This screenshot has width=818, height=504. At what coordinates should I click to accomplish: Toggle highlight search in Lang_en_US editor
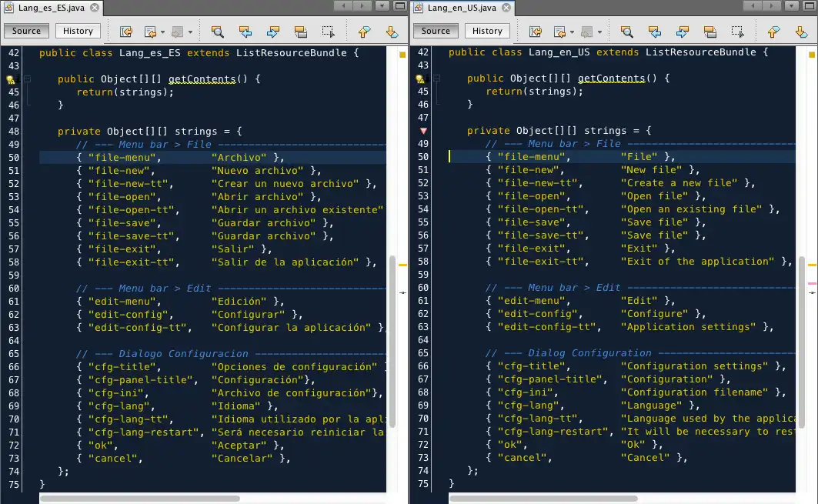tap(710, 32)
